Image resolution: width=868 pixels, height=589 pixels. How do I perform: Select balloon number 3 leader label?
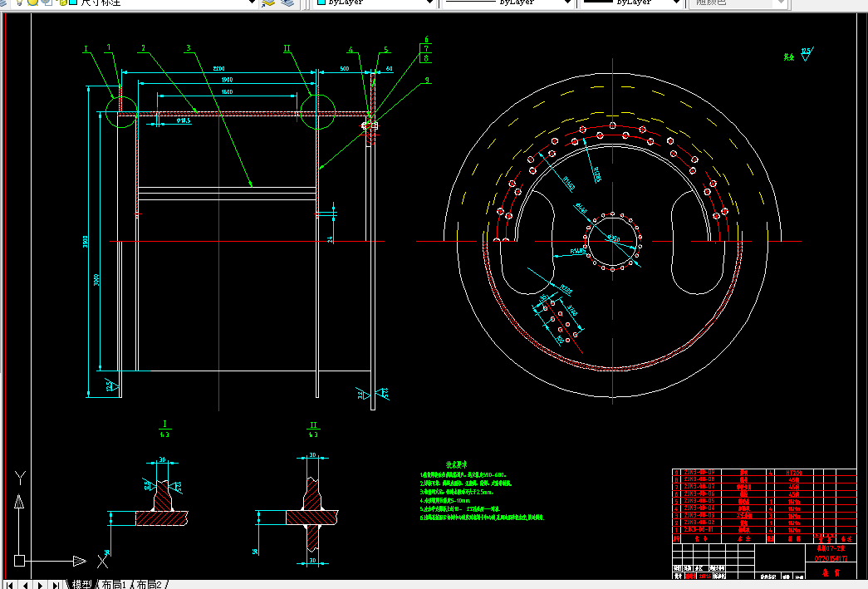click(x=189, y=48)
